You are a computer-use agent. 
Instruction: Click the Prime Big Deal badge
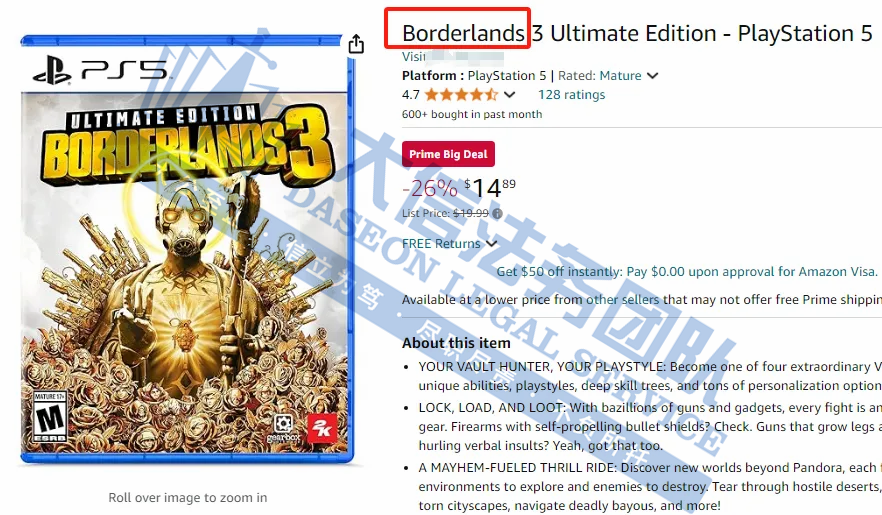point(448,154)
